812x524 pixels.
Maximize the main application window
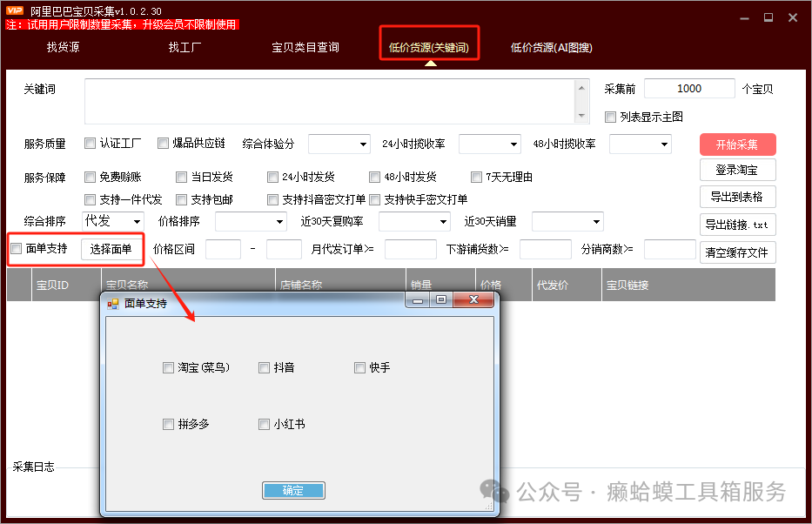tap(768, 17)
